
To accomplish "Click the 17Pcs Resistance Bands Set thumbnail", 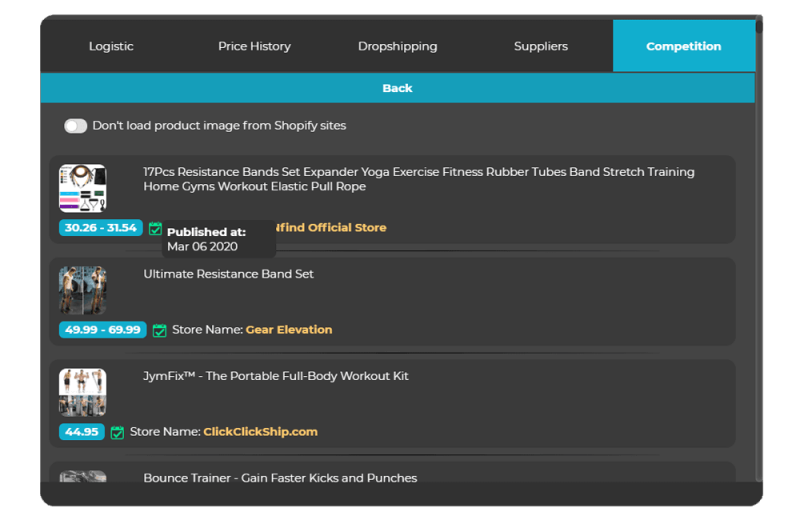I will [83, 188].
